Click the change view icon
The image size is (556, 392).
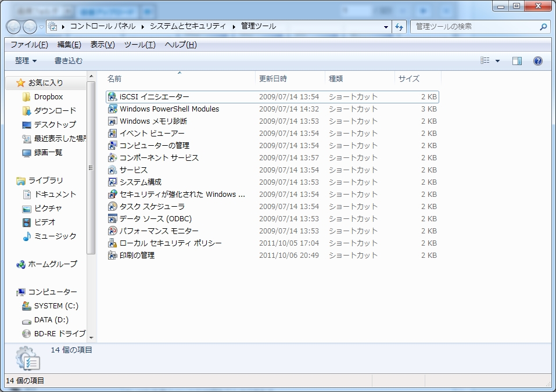click(485, 60)
